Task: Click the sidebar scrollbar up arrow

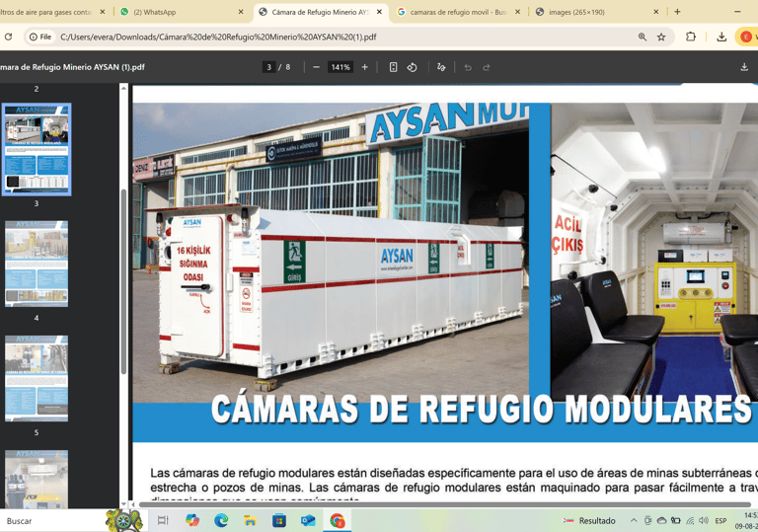Action: pyautogui.click(x=123, y=89)
